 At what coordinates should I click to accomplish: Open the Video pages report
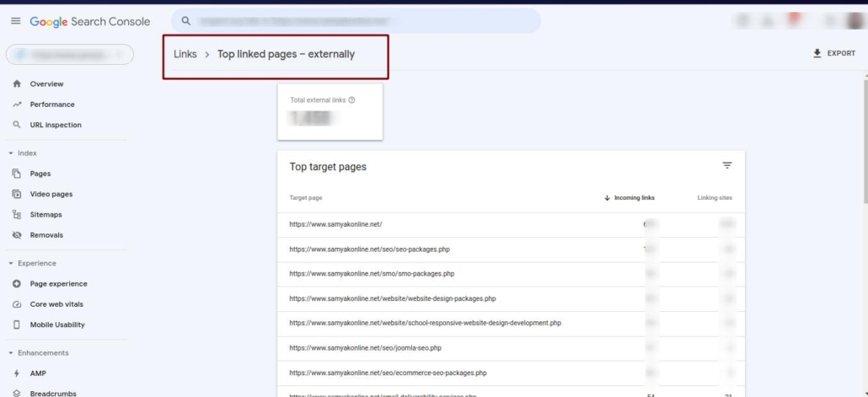(51, 195)
